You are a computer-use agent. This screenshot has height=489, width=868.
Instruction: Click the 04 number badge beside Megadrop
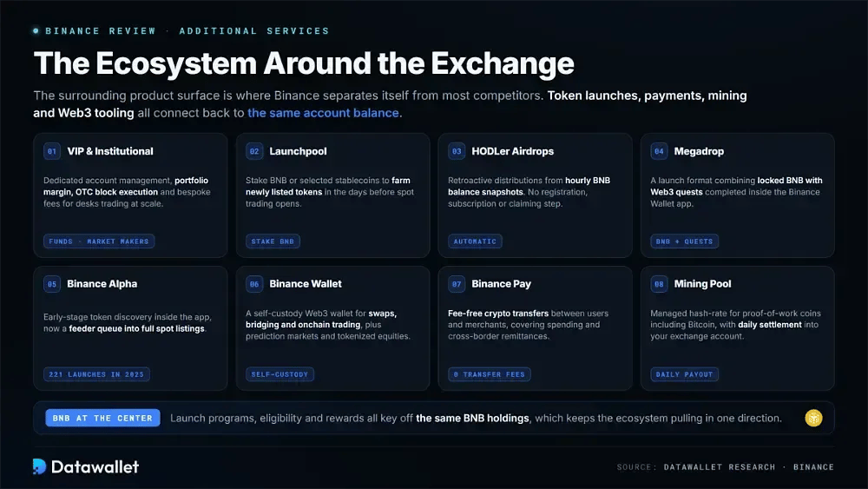tap(659, 151)
